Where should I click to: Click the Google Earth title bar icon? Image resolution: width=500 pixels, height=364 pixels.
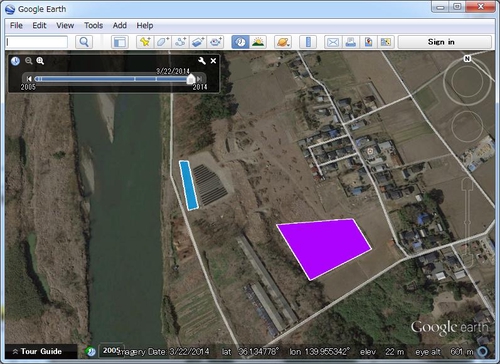(x=10, y=9)
